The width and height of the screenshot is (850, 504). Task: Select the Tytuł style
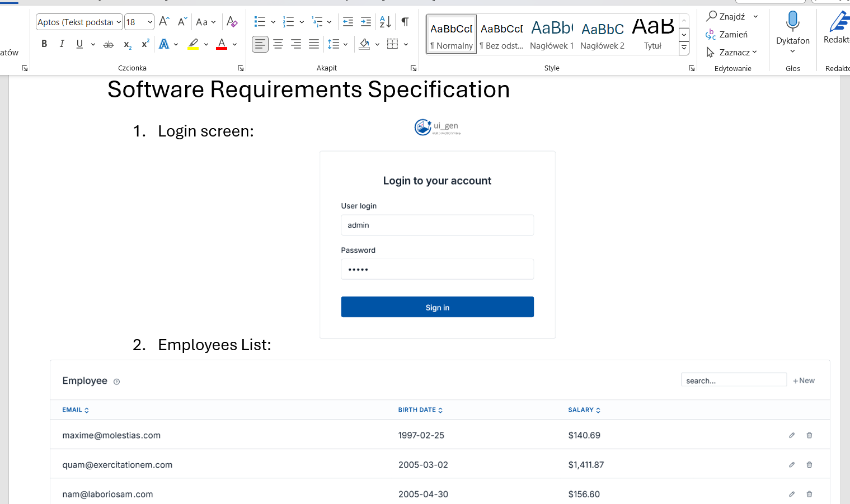click(652, 35)
